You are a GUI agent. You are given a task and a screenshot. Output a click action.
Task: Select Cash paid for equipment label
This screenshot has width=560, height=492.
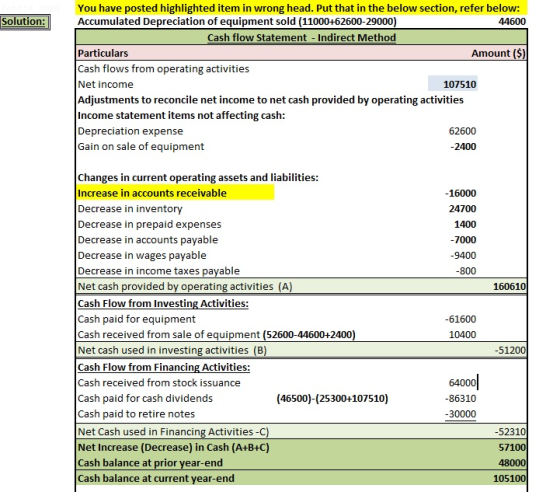pyautogui.click(x=136, y=319)
